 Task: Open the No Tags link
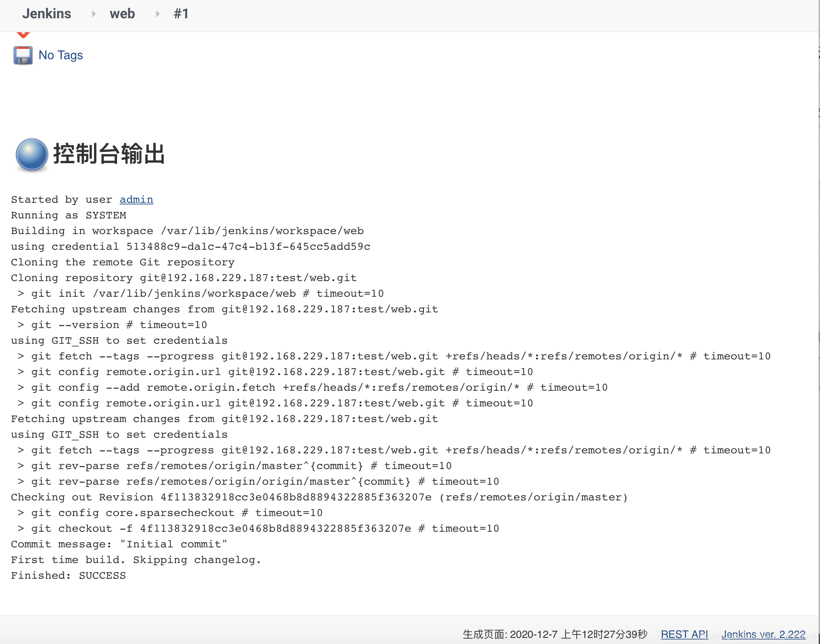click(60, 55)
